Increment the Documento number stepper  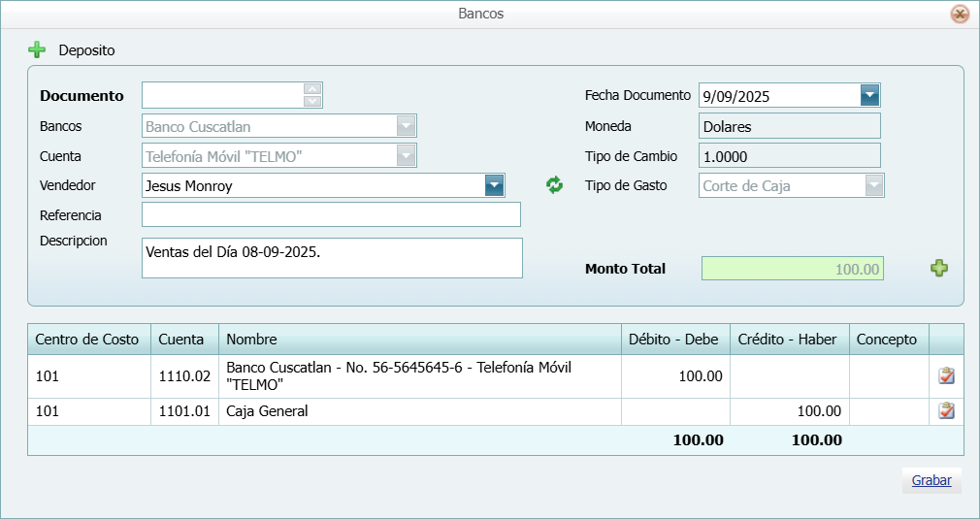coord(312,89)
